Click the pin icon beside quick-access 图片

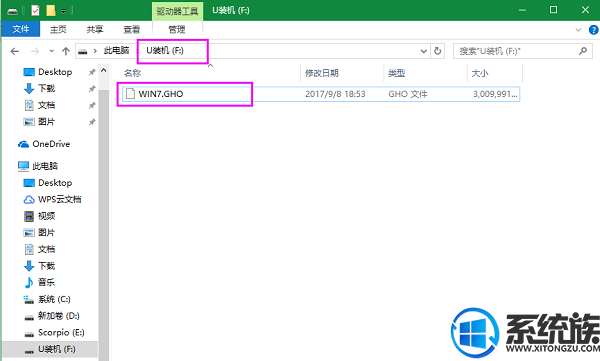click(92, 122)
